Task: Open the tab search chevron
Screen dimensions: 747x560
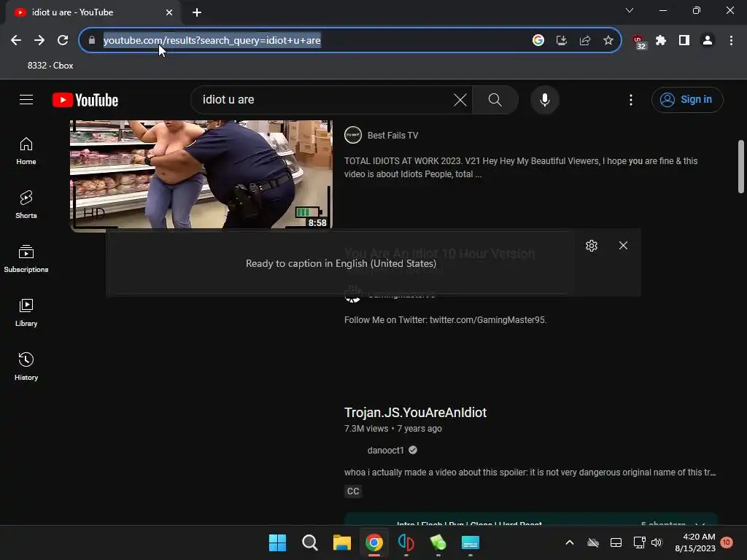Action: [630, 10]
